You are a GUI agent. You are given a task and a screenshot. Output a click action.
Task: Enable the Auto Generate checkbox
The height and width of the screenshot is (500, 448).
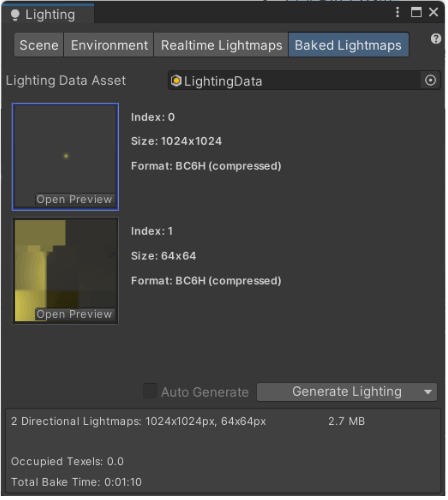[x=151, y=392]
